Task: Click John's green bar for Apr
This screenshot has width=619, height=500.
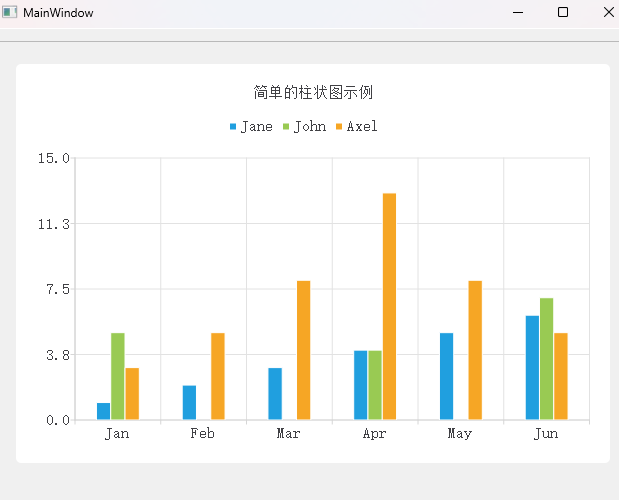Action: coord(375,385)
